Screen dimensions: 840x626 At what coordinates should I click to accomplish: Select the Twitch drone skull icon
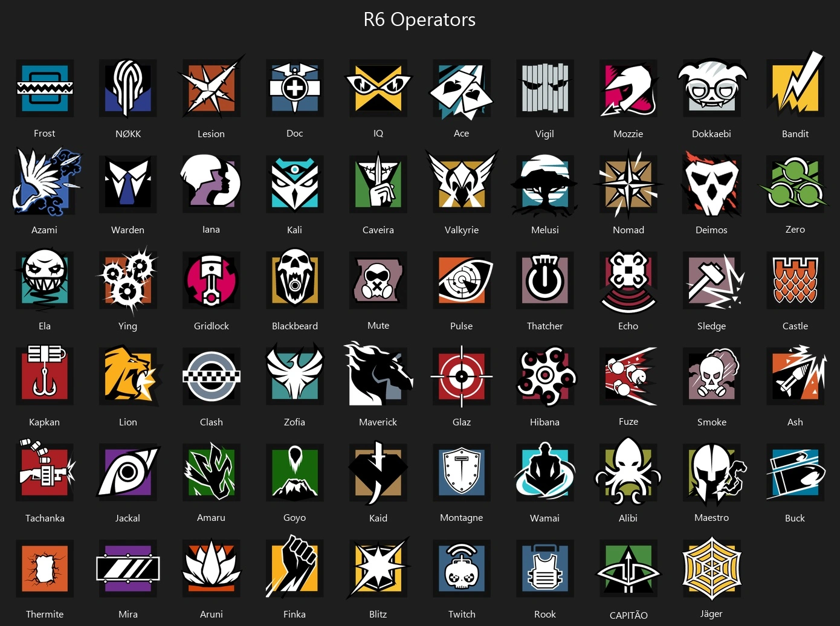(462, 568)
